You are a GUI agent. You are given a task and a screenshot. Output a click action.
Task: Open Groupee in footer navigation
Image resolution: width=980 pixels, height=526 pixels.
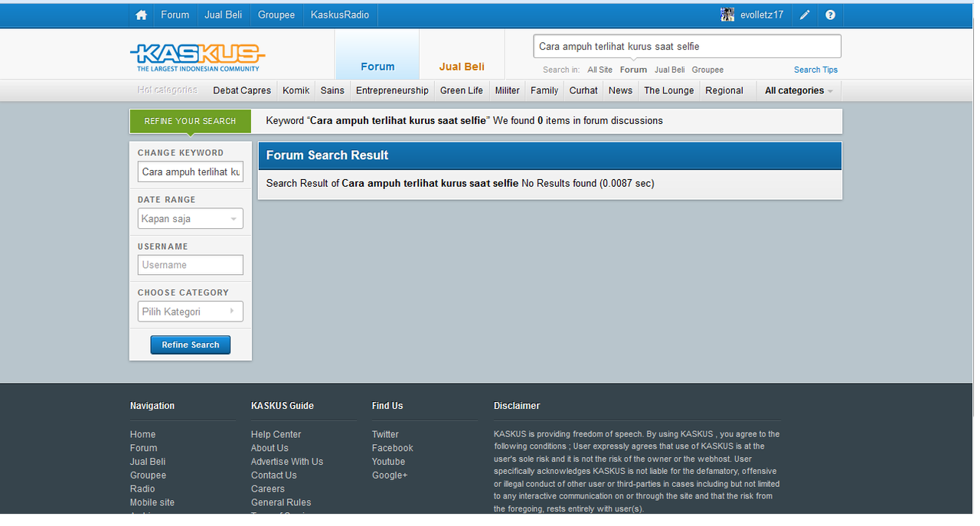point(148,475)
